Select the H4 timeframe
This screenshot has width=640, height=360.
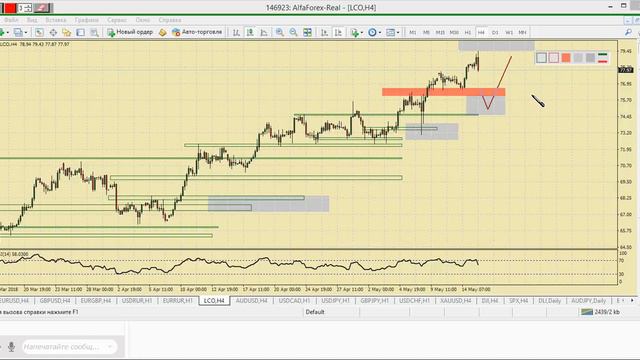481,32
